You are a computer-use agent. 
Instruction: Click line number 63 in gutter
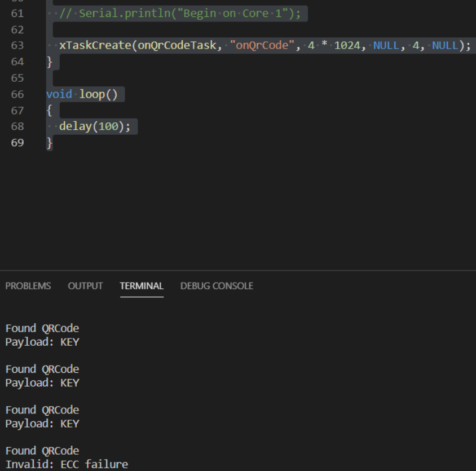click(x=17, y=45)
